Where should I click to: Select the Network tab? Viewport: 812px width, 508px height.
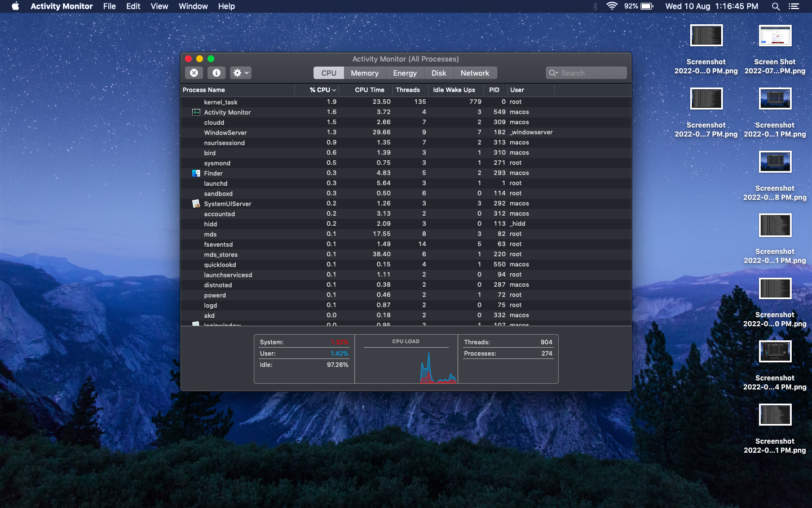click(x=474, y=73)
